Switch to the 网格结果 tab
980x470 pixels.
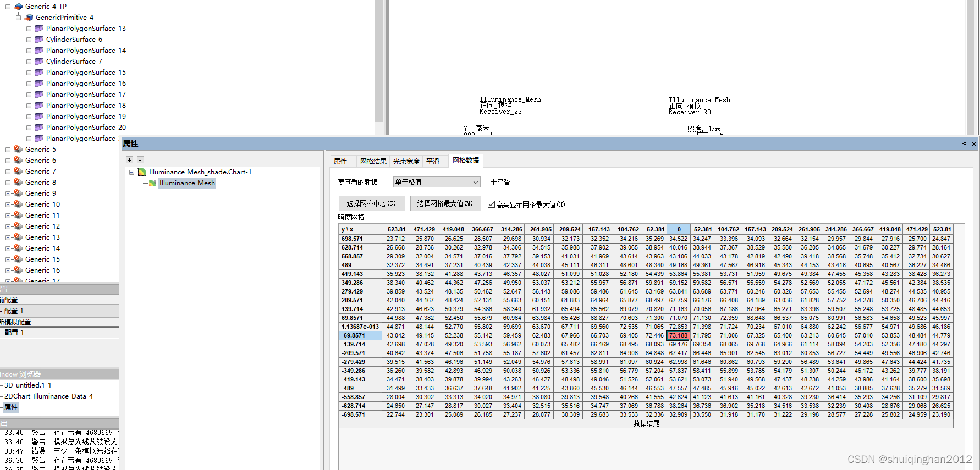[373, 161]
